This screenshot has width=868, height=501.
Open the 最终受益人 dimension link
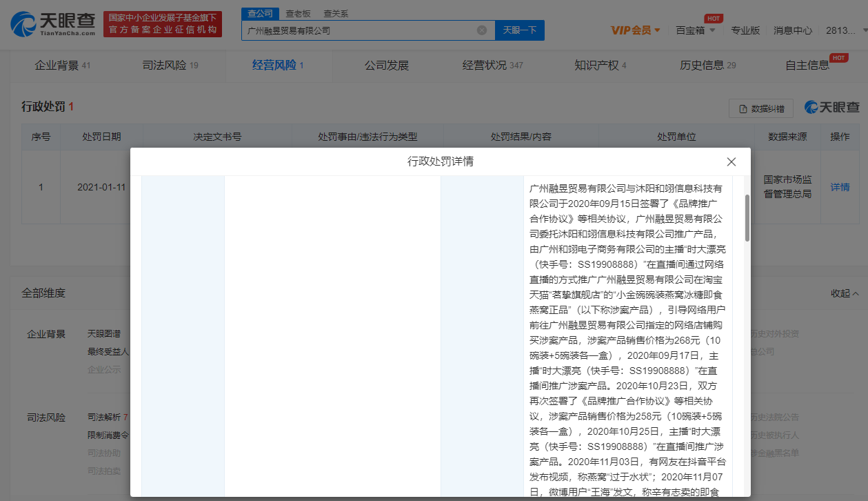point(108,352)
